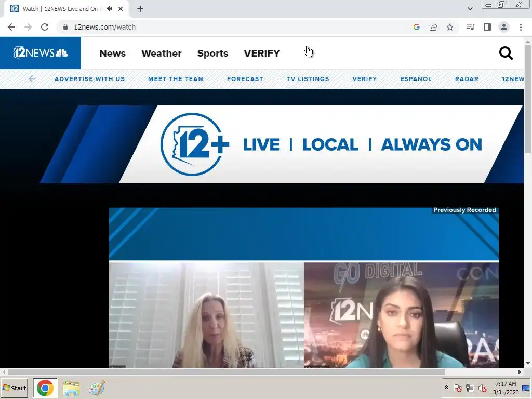
Task: Go back with browser back arrow
Action: [11, 27]
